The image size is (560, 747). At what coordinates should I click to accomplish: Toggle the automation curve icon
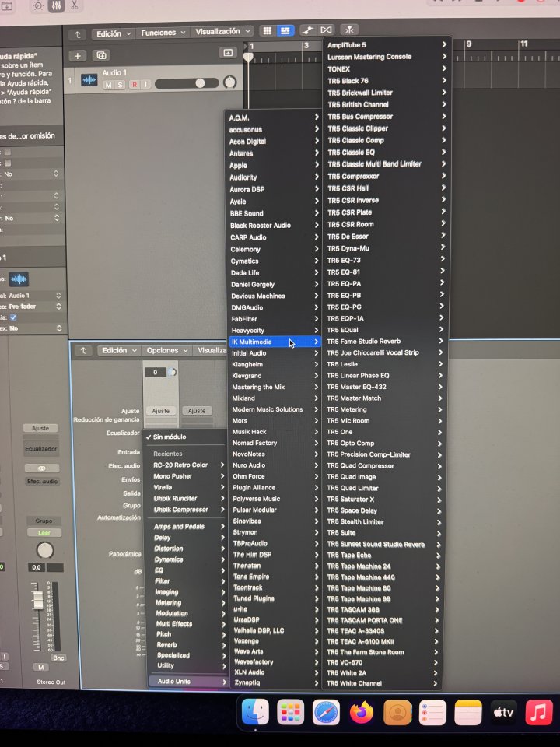[308, 30]
